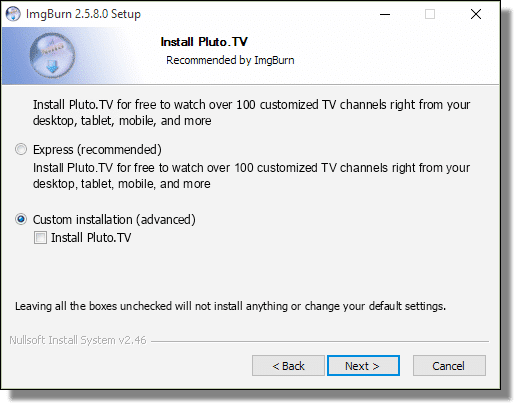The height and width of the screenshot is (403, 514).
Task: Abort setup with the Cancel button
Action: (x=449, y=366)
